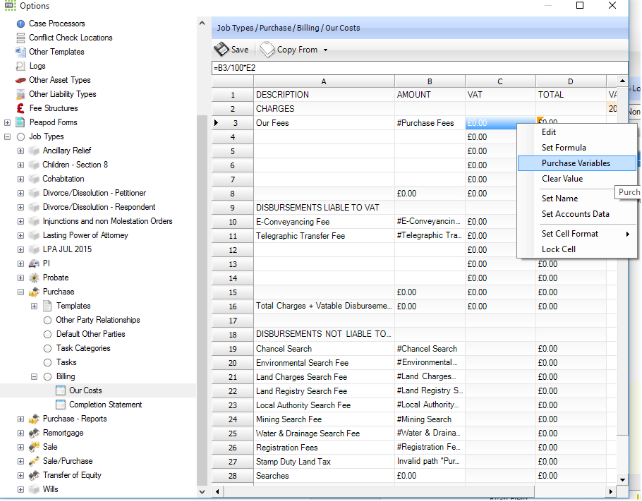Click the Save icon in toolbar
Image resolution: width=642 pixels, height=501 pixels.
(x=221, y=49)
